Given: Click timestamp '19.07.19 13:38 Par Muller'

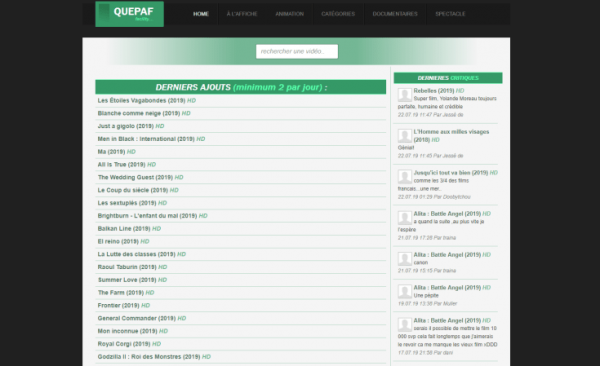Looking at the screenshot, I should point(427,304).
